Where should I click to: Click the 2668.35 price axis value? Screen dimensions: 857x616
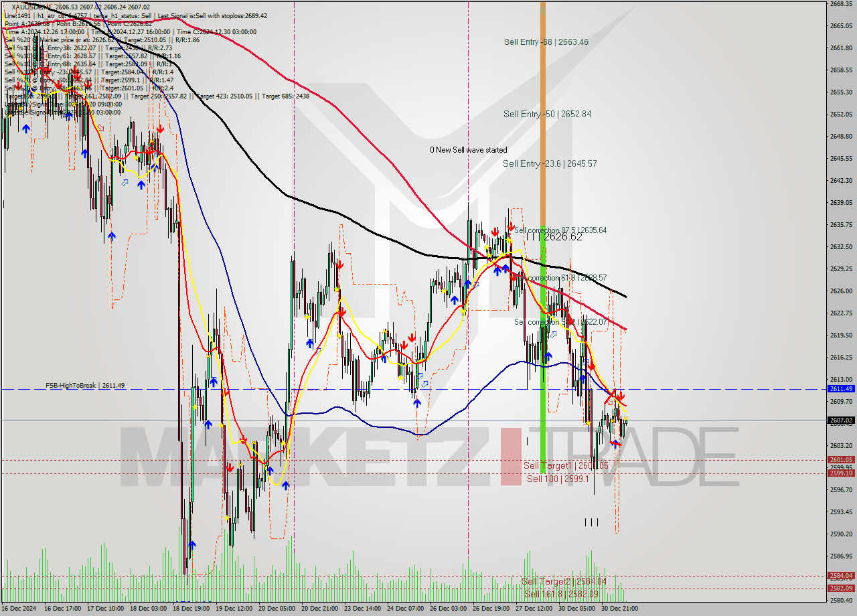(x=840, y=3)
